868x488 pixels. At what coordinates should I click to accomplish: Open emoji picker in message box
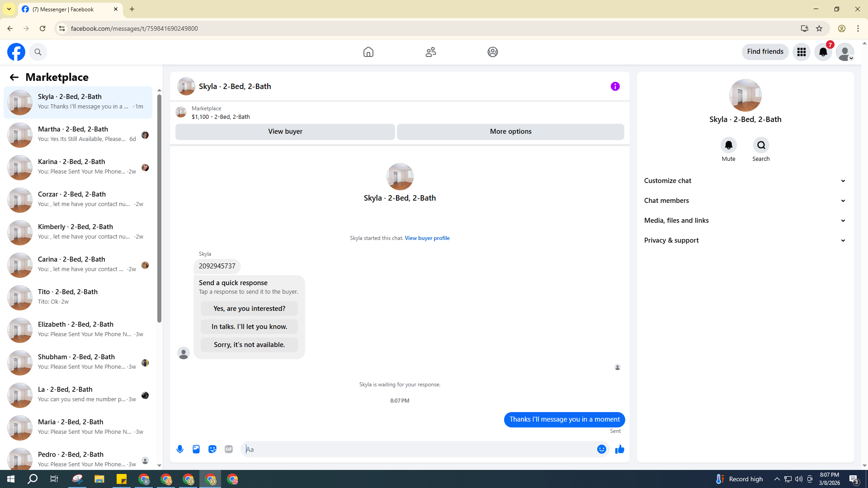(601, 449)
